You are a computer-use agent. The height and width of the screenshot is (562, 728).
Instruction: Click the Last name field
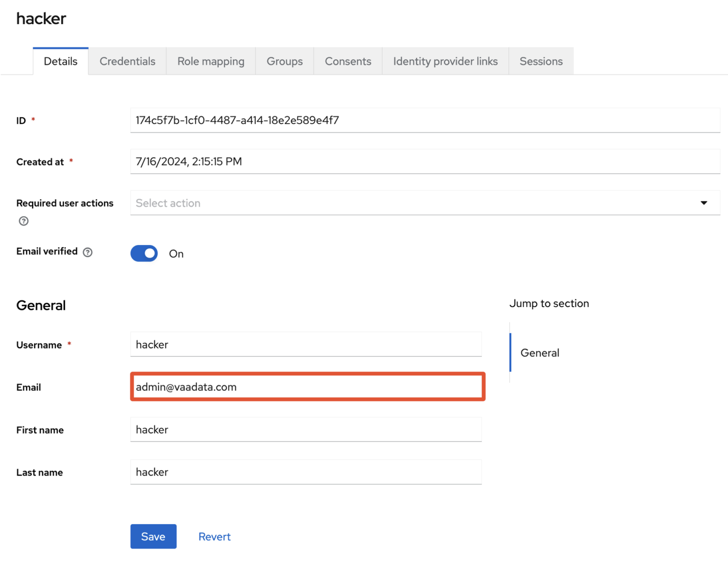coord(306,472)
